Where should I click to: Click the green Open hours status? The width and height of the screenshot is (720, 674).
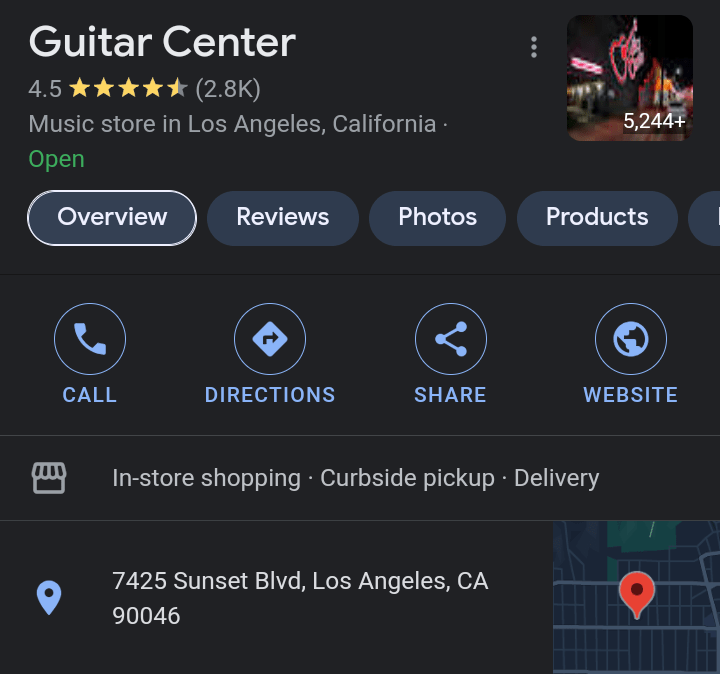coord(56,159)
